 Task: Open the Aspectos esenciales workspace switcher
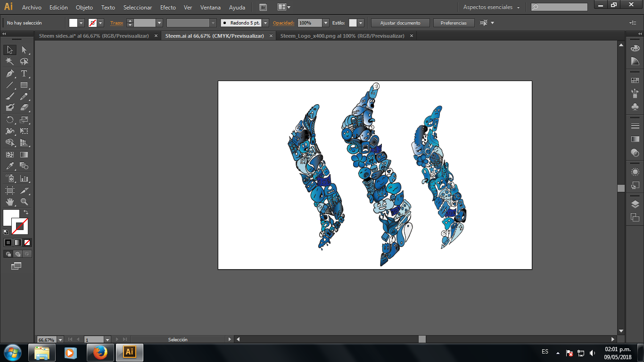coord(491,7)
